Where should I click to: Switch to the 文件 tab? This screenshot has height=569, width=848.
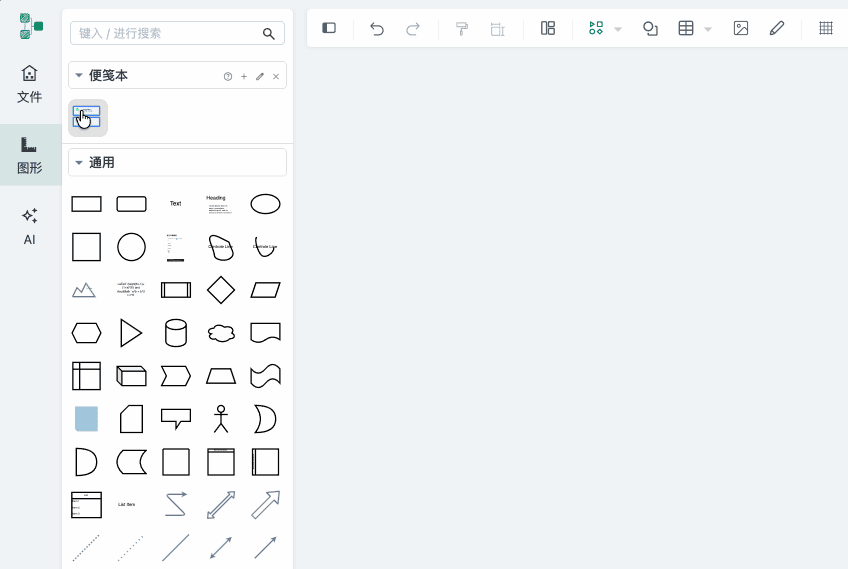pyautogui.click(x=30, y=84)
